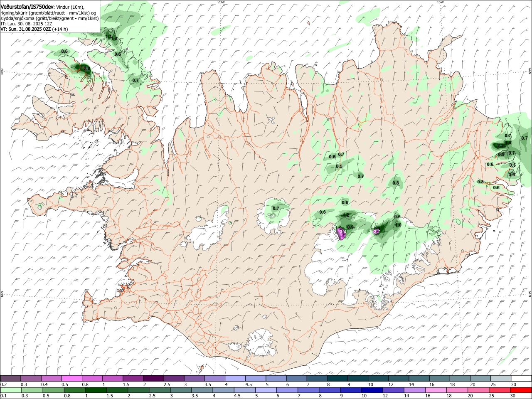The image size is (532, 399).
Task: Click the darkest green 1 swatch in bottom legend row
Action: tap(96, 390)
